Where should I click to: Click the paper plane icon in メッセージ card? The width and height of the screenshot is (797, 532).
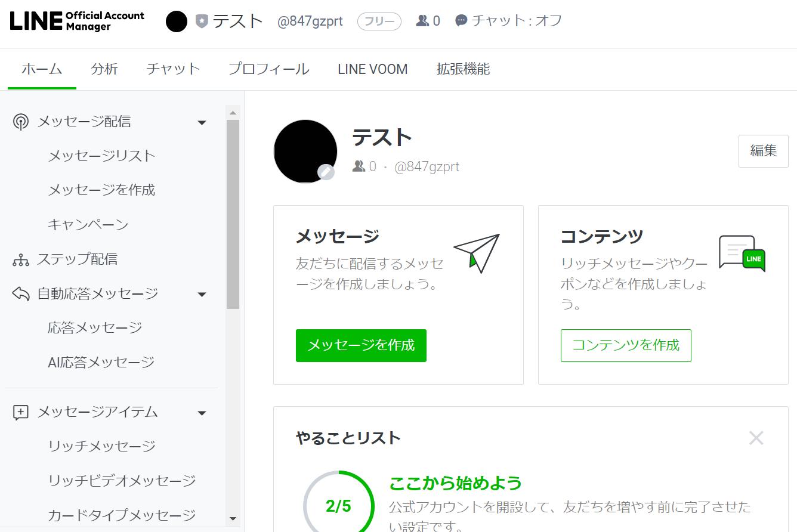point(477,253)
